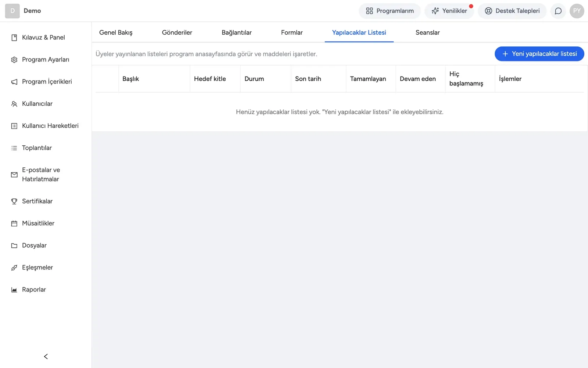
Task: Click the Hiç başlamamış column header
Action: pyautogui.click(x=470, y=79)
